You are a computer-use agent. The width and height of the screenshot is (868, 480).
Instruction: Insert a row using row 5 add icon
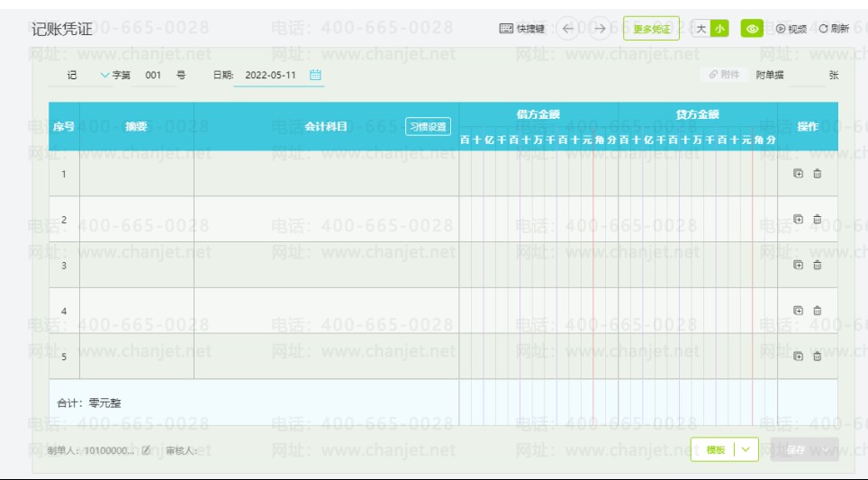798,356
